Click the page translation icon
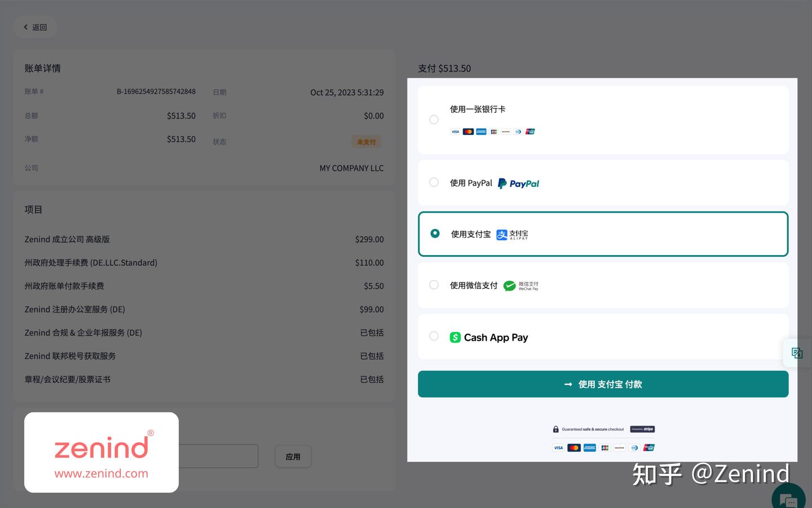This screenshot has width=812, height=508. point(797,353)
